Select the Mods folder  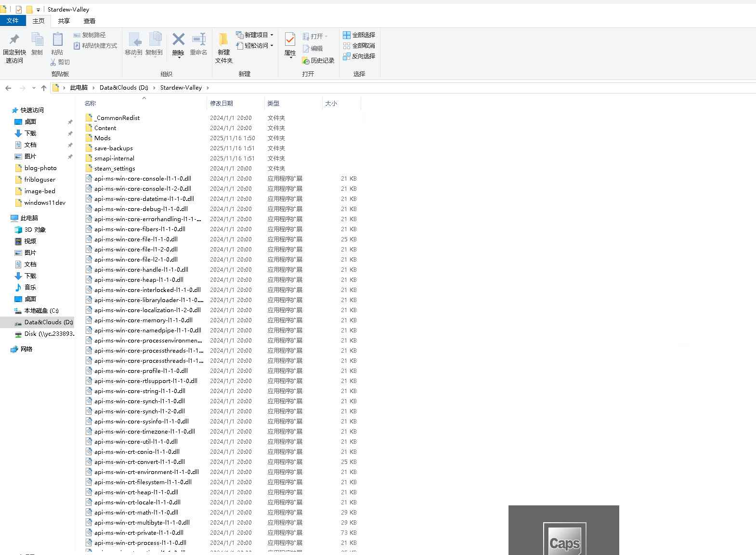[x=103, y=138]
